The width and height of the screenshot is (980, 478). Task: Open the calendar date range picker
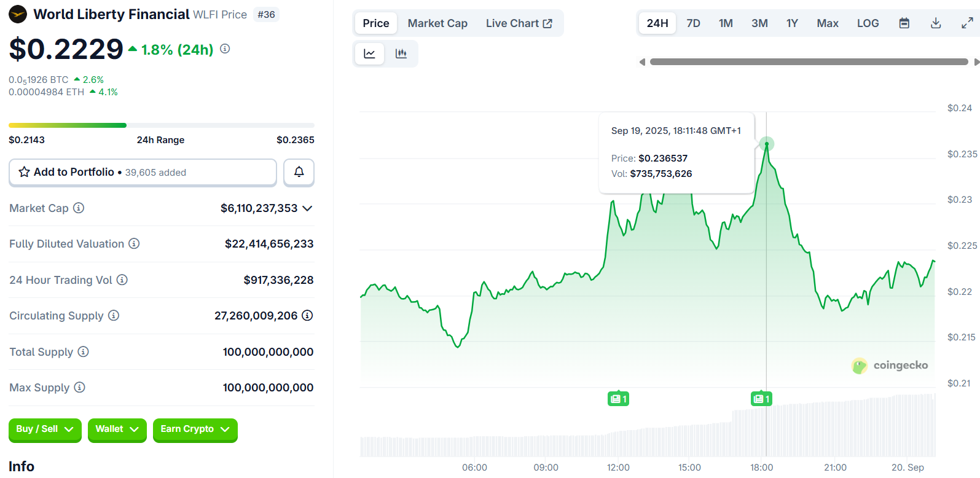(x=904, y=23)
